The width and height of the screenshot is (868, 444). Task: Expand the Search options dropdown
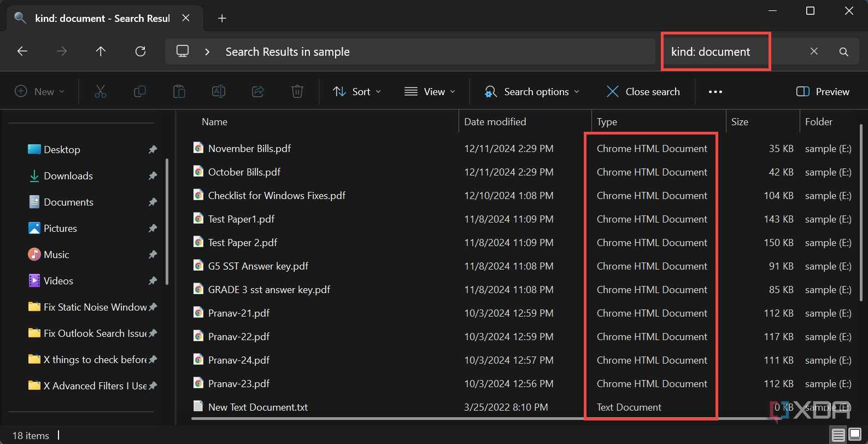pos(532,92)
